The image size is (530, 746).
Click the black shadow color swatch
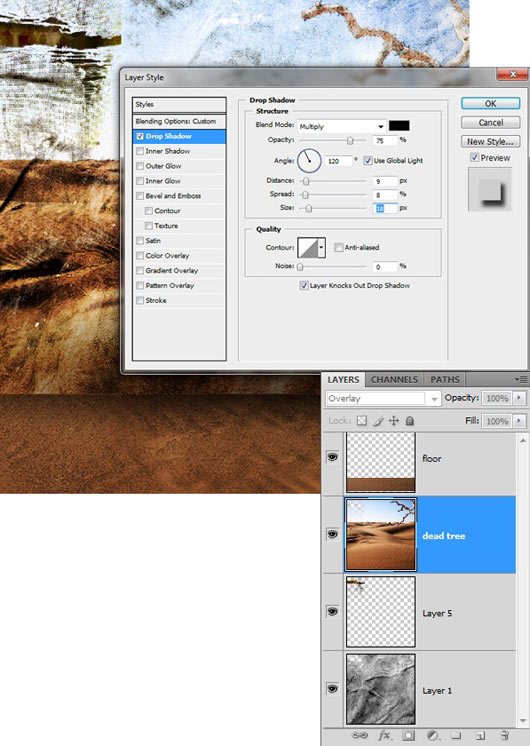coord(399,126)
